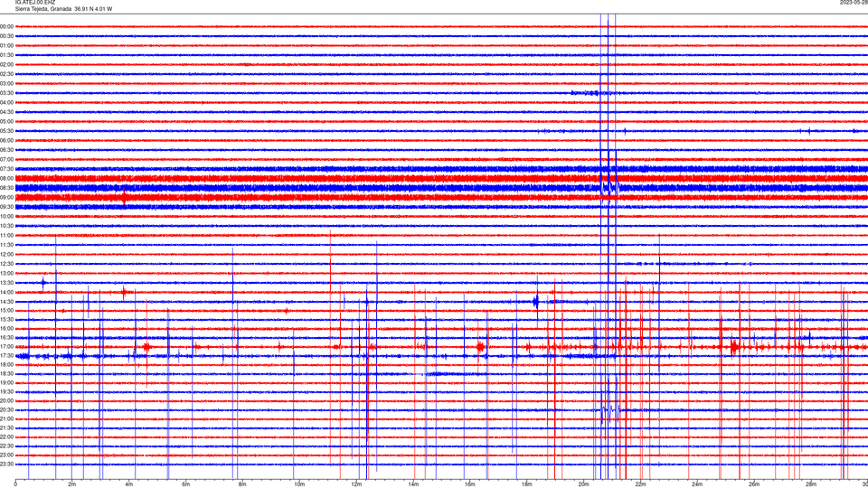Screen dimensions: 868x488
Task: Click the 18:30 time label
Action: click(x=6, y=374)
